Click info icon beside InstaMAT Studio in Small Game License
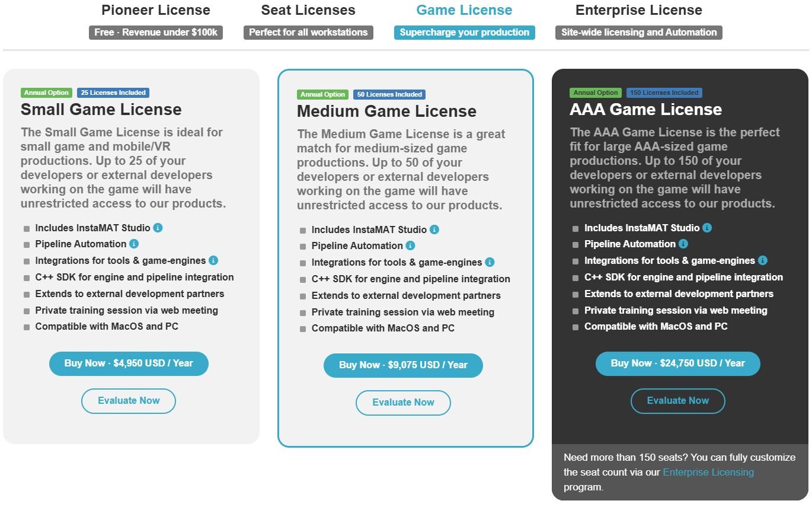Viewport: 812px width, 507px height. (x=158, y=228)
